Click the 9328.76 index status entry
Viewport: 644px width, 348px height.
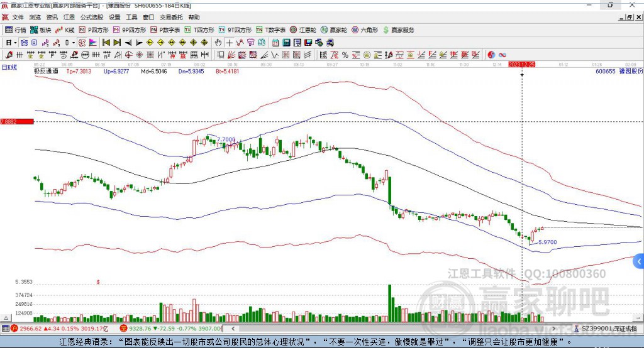coord(170,329)
